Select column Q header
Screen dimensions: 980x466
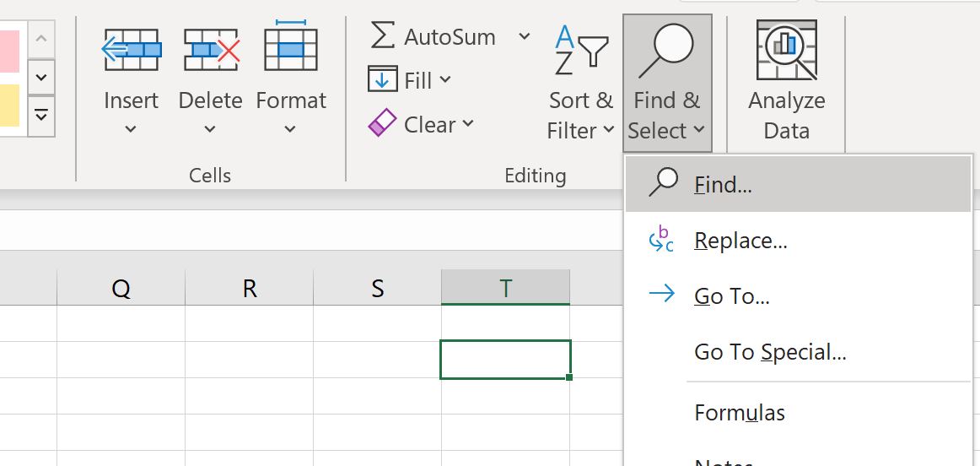pyautogui.click(x=121, y=288)
